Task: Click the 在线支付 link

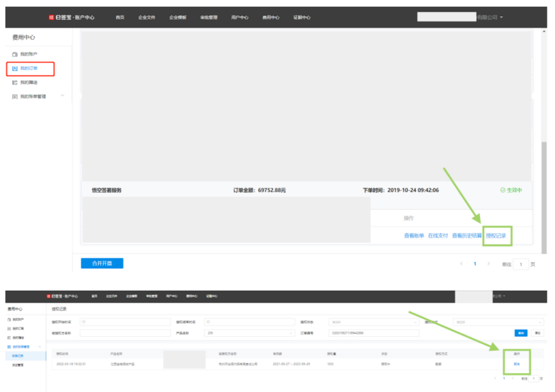Action: pyautogui.click(x=438, y=235)
